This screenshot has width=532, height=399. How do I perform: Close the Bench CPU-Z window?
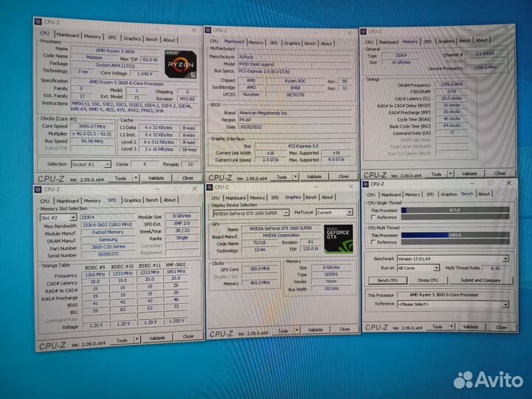pyautogui.click(x=508, y=183)
